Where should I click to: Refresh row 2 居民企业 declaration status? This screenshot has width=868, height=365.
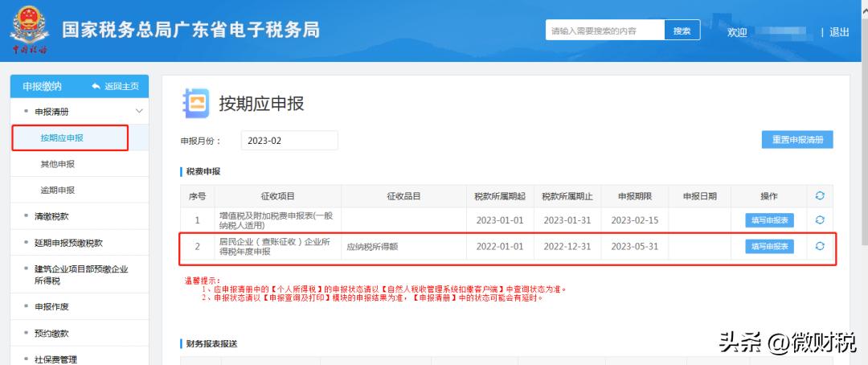[820, 246]
